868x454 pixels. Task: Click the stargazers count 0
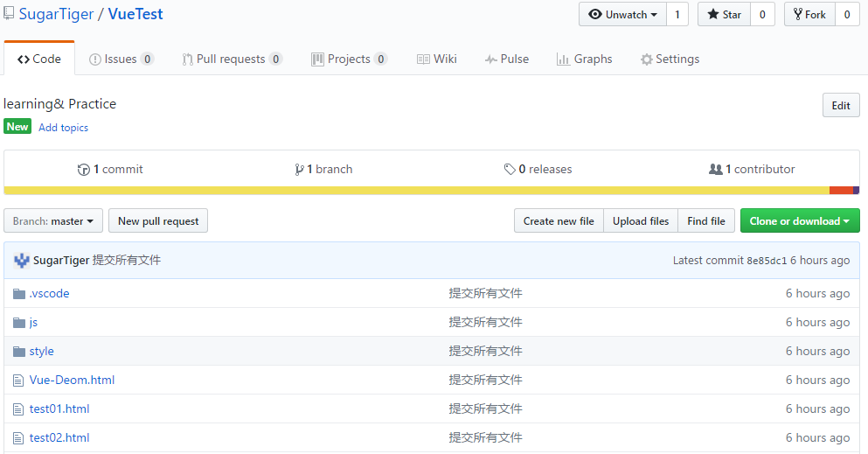(762, 14)
